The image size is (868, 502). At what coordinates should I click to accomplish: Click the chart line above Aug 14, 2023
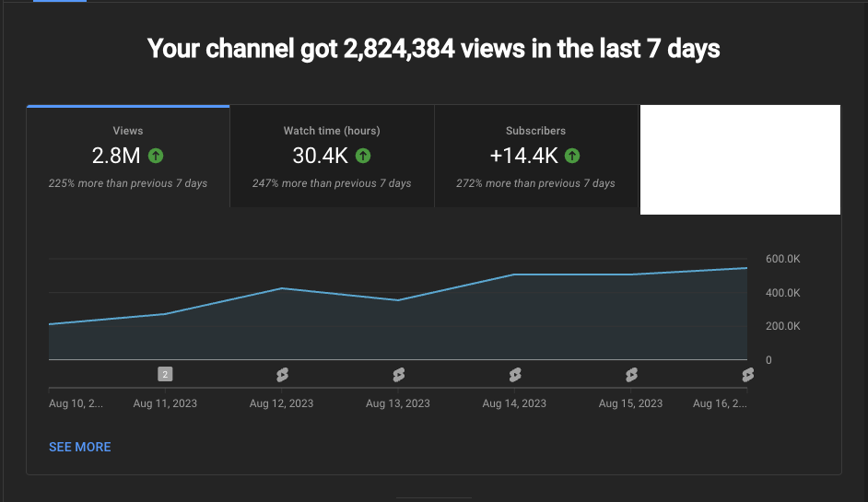point(514,274)
